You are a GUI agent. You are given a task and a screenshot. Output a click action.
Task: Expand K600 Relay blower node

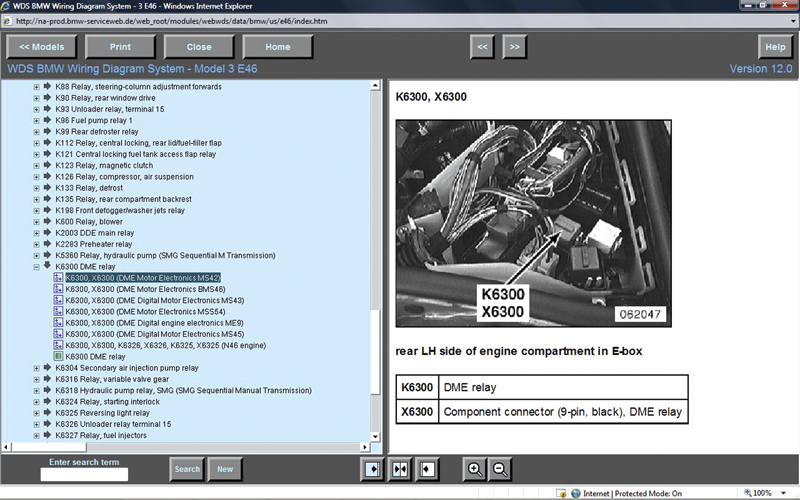click(x=36, y=222)
